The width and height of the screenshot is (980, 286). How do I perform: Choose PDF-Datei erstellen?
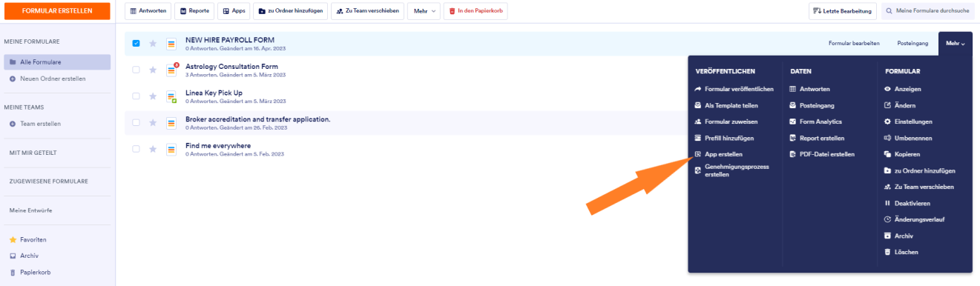click(x=822, y=154)
